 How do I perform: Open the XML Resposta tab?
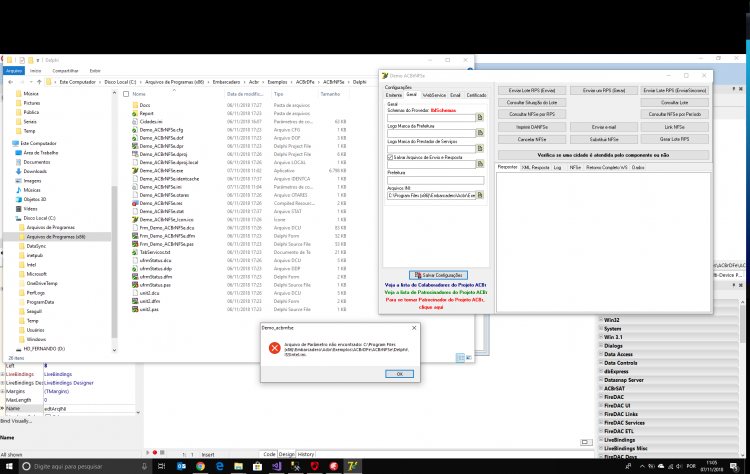tap(535, 167)
